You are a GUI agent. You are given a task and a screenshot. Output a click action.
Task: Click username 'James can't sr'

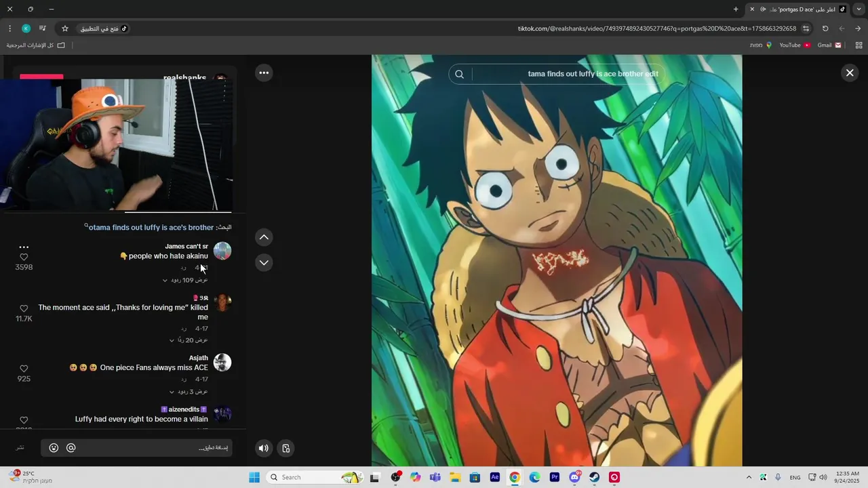(x=186, y=246)
